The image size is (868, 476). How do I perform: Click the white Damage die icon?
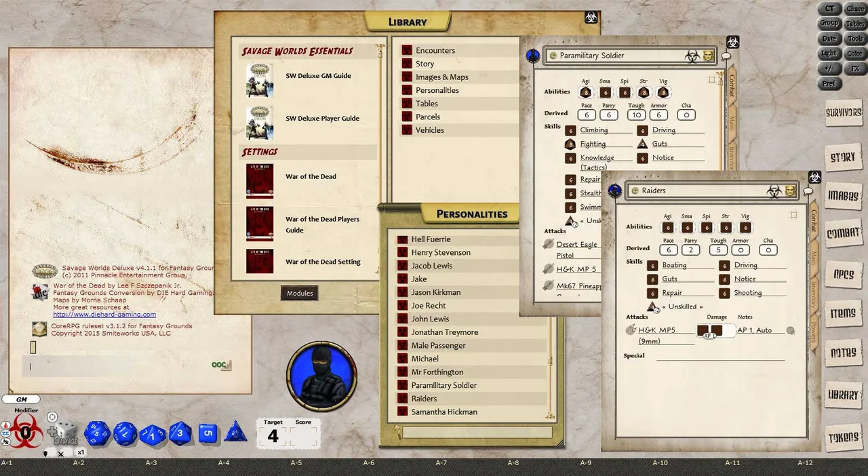(x=65, y=434)
